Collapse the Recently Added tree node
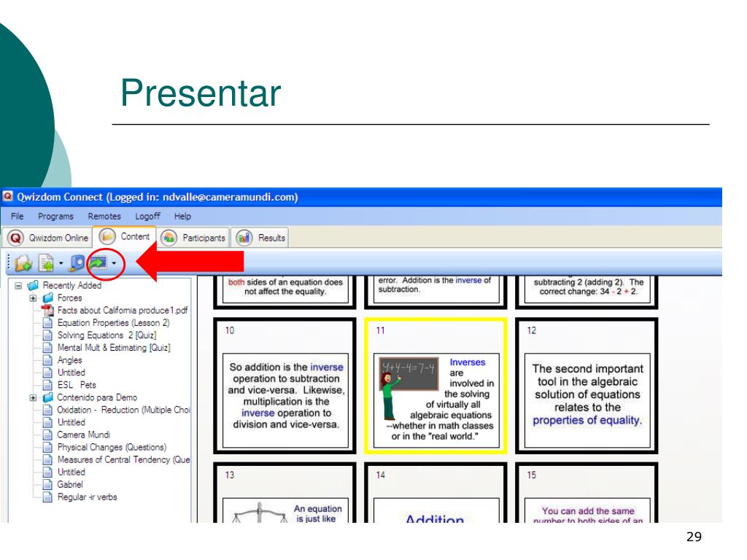The width and height of the screenshot is (747, 560). 18,286
